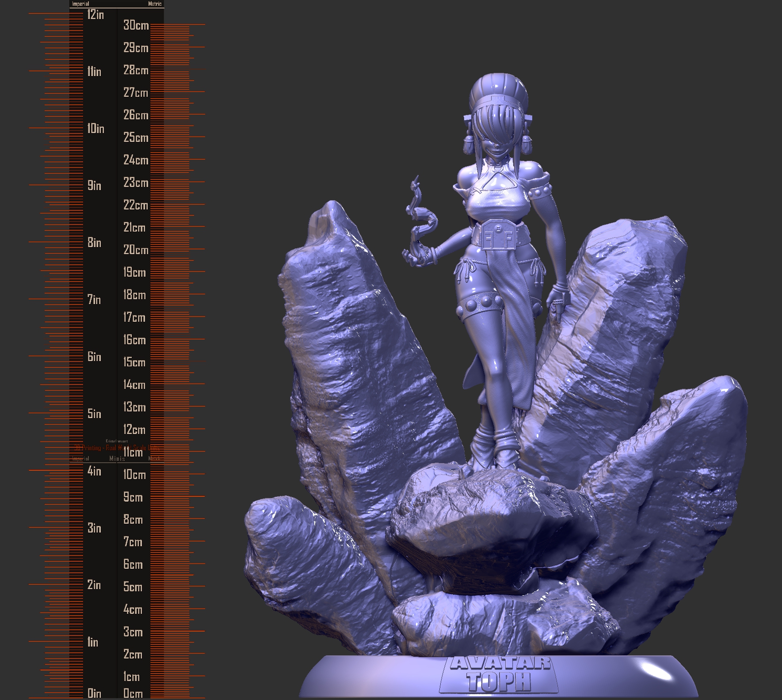Screen dimensions: 782x700
Task: Click the '12cm' metric label
Action: click(134, 430)
